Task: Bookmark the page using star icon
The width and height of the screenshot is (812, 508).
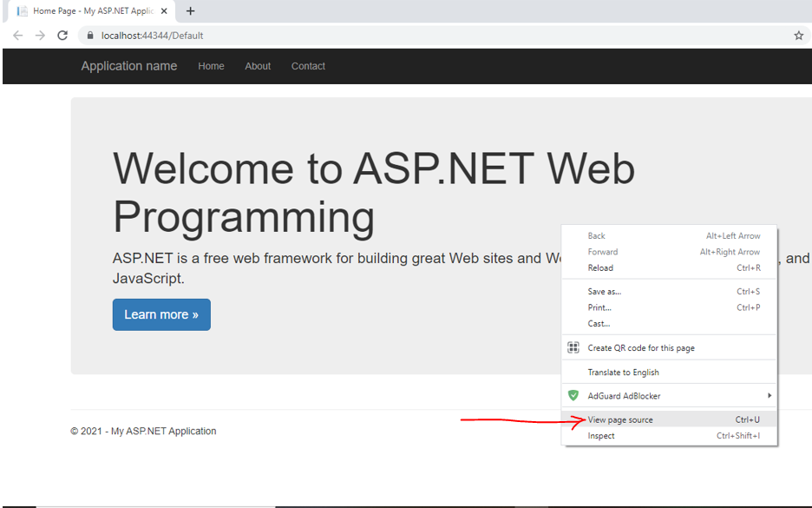Action: [798, 36]
